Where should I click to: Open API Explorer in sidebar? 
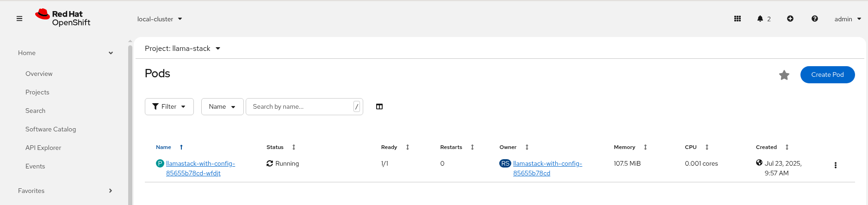point(43,148)
